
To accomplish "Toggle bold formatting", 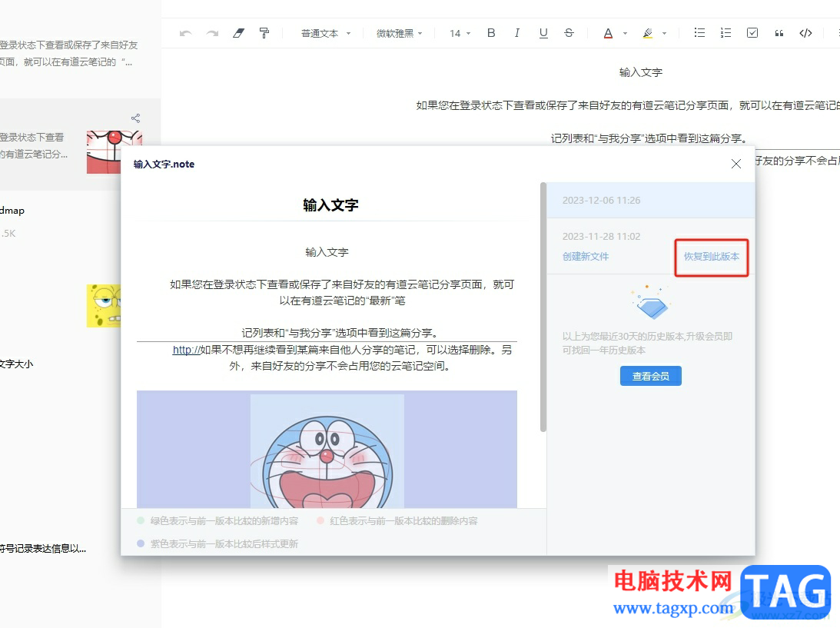I will tap(491, 33).
